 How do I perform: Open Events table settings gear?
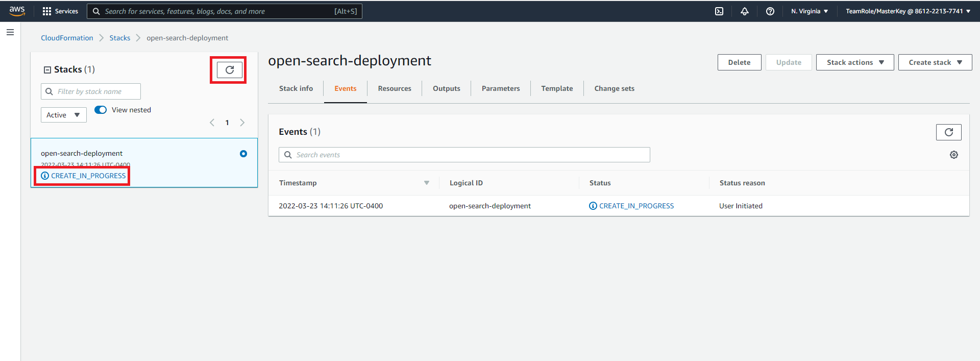[954, 155]
